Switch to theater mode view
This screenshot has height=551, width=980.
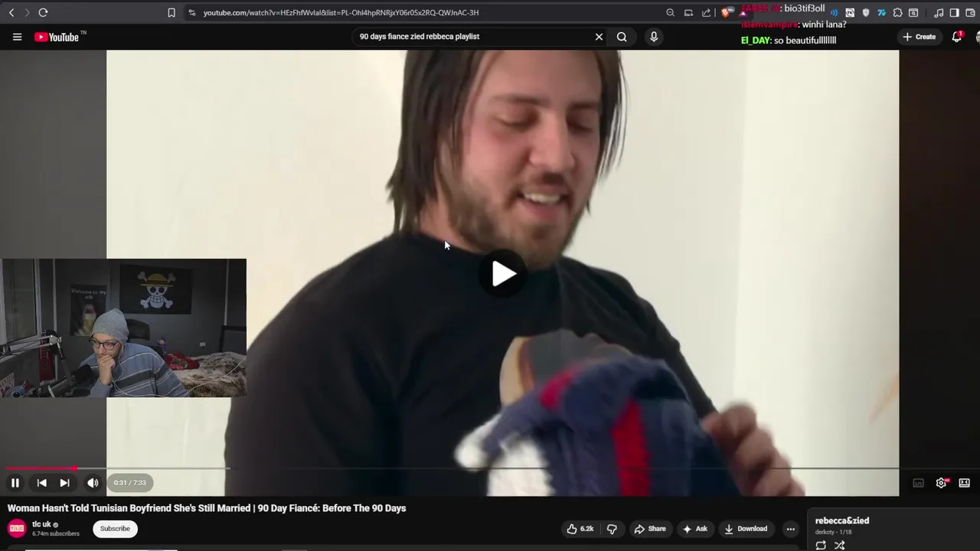click(964, 483)
